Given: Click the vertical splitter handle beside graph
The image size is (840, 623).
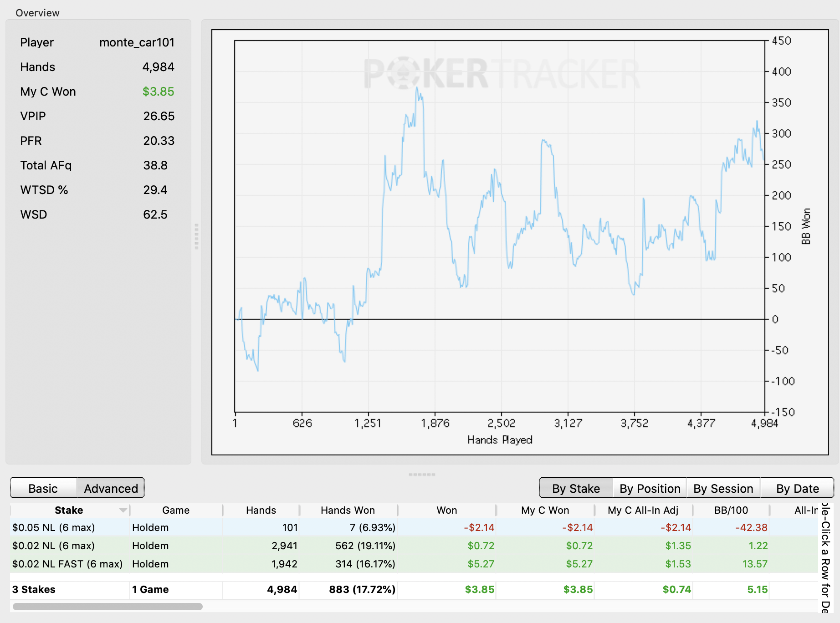Looking at the screenshot, I should (196, 236).
